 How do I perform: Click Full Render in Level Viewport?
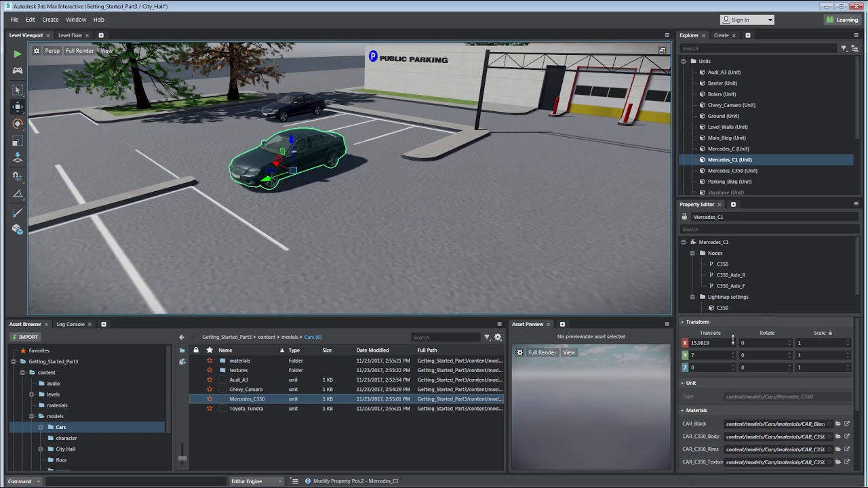click(80, 51)
